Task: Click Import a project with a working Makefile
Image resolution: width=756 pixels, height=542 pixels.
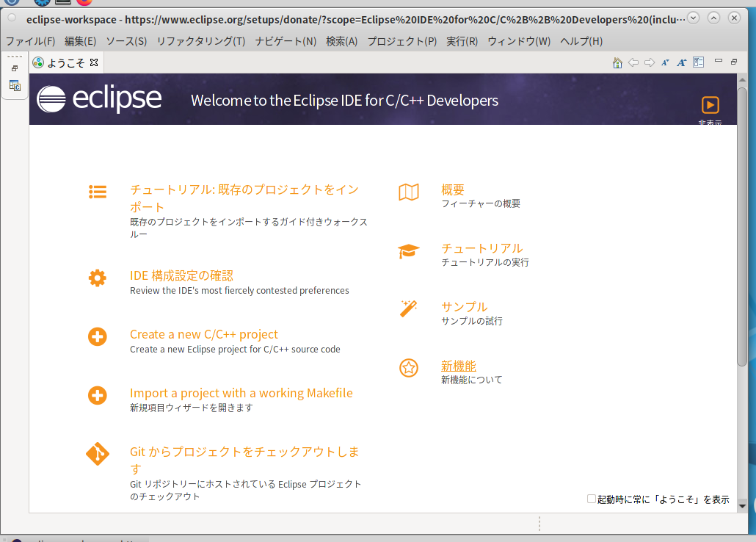Action: tap(241, 393)
